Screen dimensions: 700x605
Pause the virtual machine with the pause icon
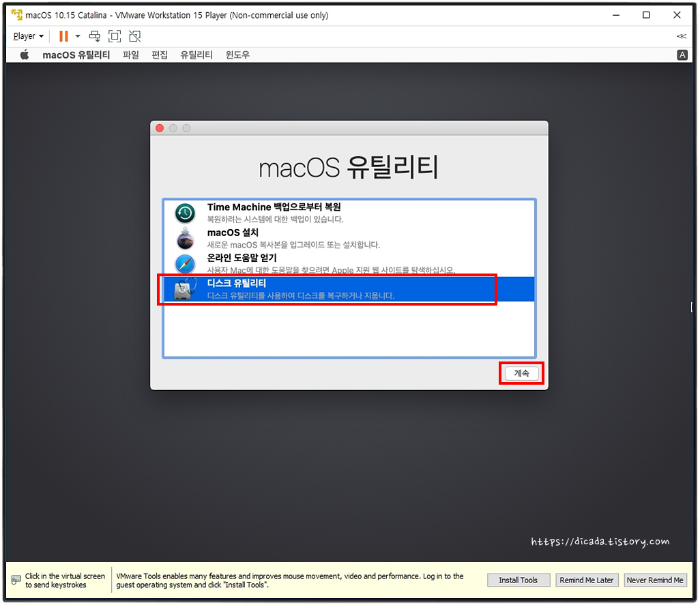coord(63,36)
